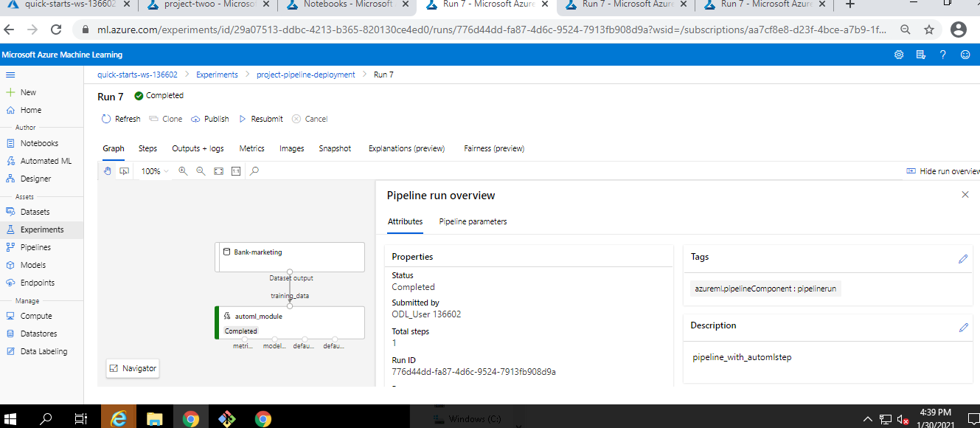Zoom out of the pipeline graph
The height and width of the screenshot is (428, 980).
(201, 171)
